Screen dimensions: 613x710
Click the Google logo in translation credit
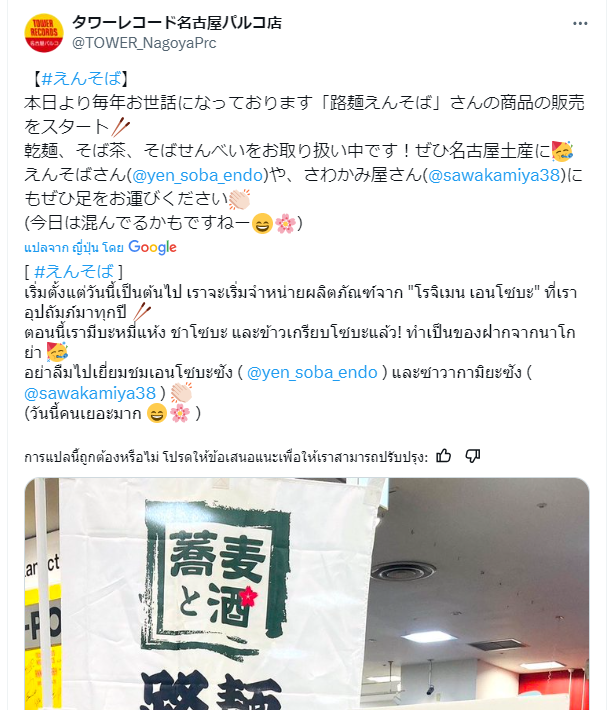(x=152, y=247)
